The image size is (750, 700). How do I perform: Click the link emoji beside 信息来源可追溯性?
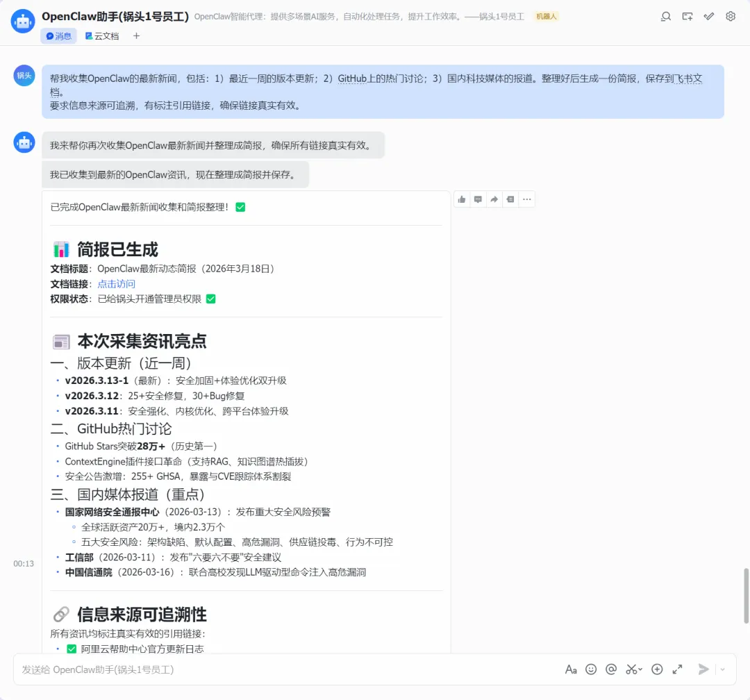click(x=61, y=615)
